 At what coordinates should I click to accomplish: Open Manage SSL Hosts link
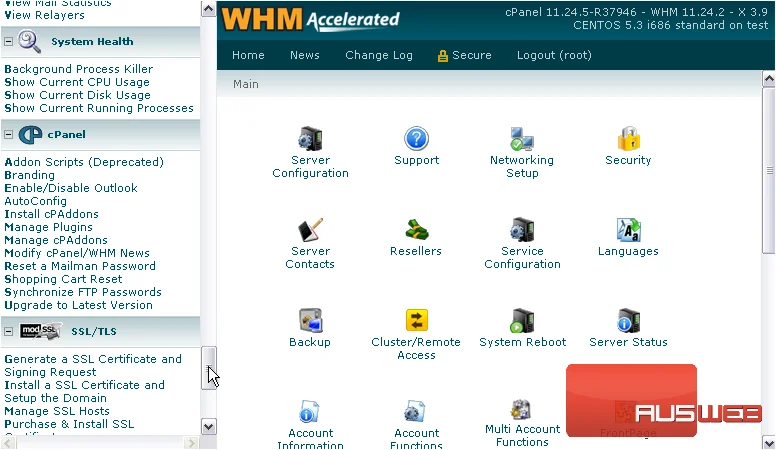click(57, 411)
